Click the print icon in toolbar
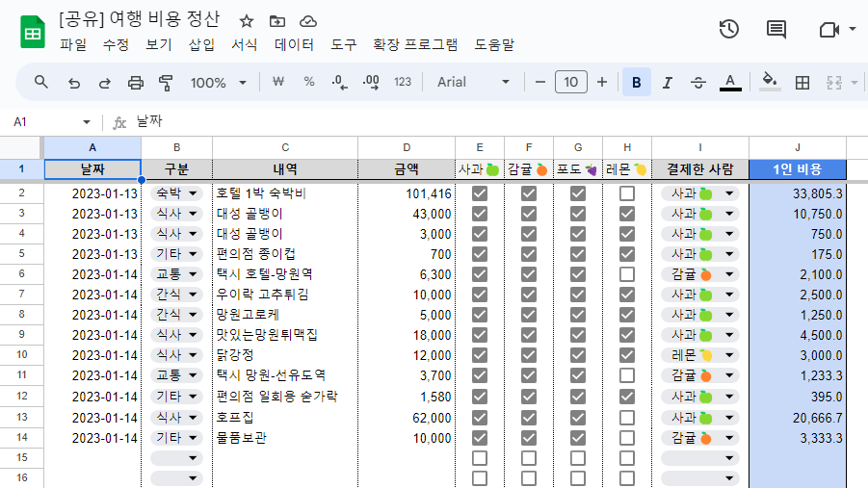Image resolution: width=868 pixels, height=488 pixels. tap(136, 83)
